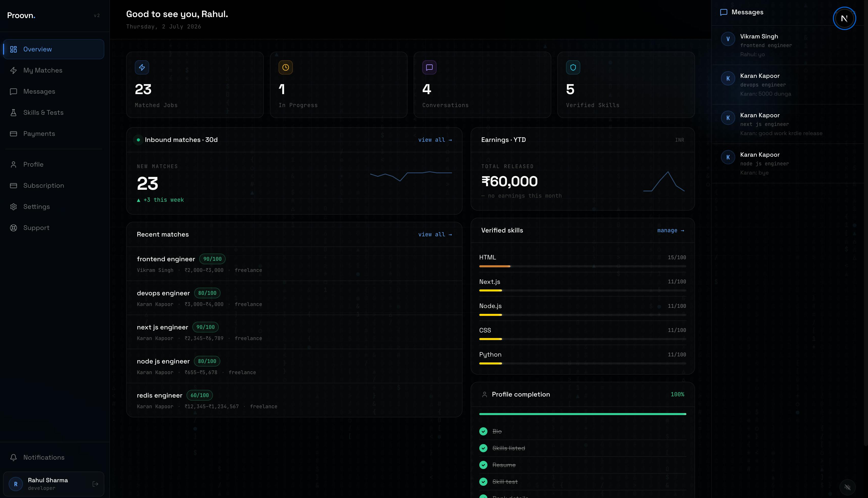This screenshot has width=868, height=498.
Task: Click the Inbound matches sparkline chart
Action: (411, 176)
